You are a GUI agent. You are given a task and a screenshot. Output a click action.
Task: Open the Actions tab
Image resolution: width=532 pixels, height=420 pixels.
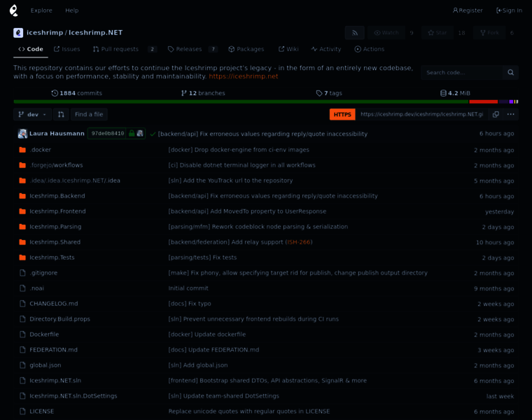coord(369,49)
